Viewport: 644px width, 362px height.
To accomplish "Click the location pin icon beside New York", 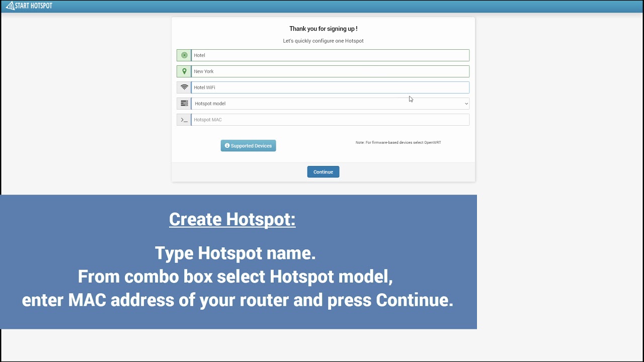I will tap(184, 71).
